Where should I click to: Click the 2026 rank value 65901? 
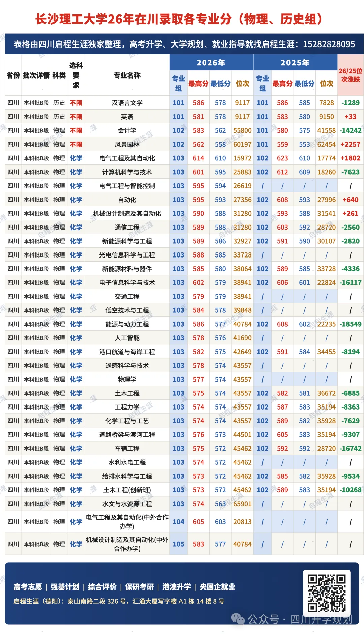tap(242, 504)
